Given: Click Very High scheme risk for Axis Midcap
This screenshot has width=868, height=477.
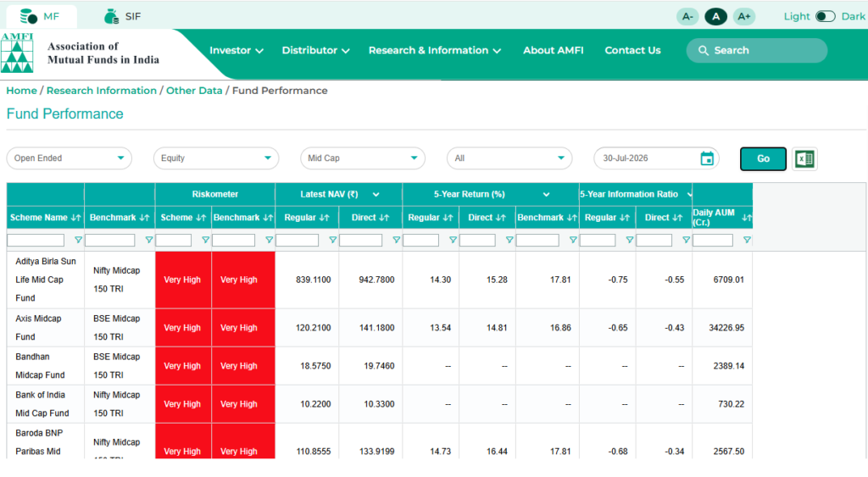Looking at the screenshot, I should tap(183, 328).
